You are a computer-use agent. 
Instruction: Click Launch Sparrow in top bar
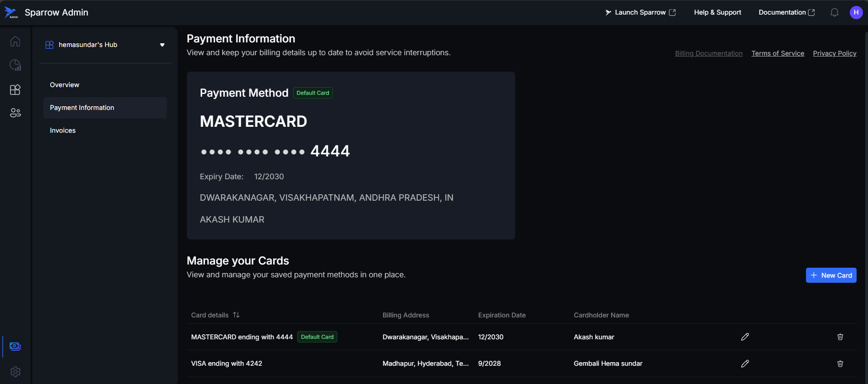point(640,13)
